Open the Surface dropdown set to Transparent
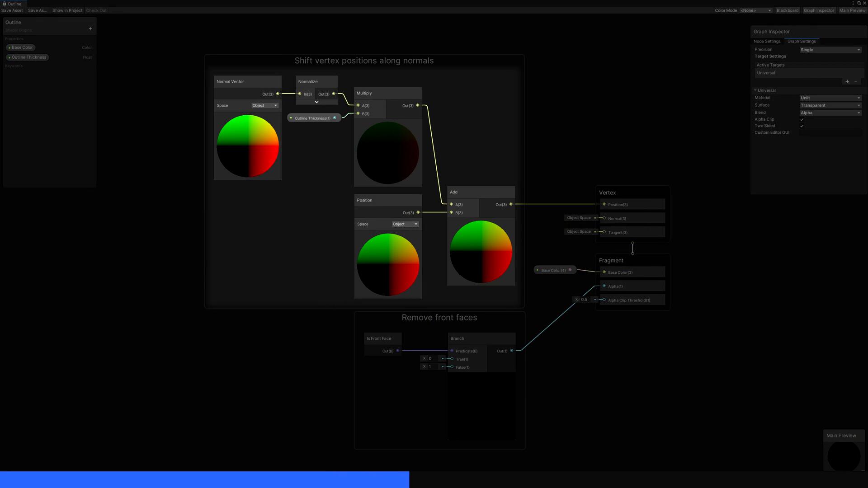 pos(830,105)
